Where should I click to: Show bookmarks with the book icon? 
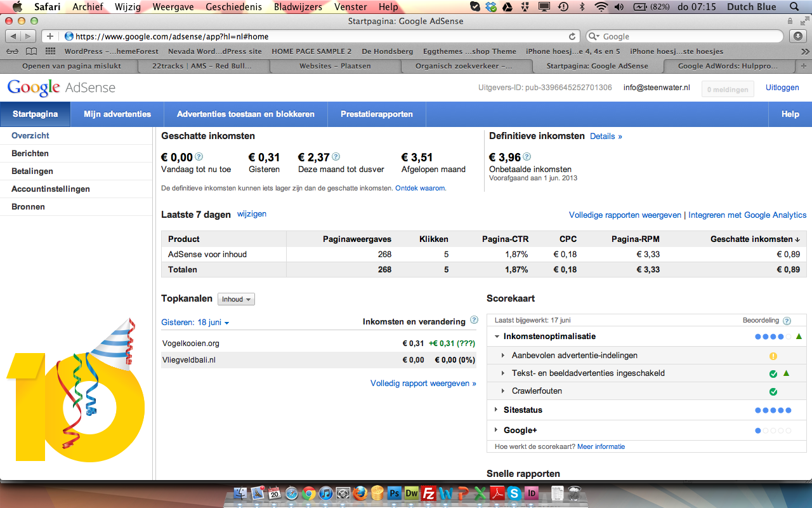pos(31,51)
